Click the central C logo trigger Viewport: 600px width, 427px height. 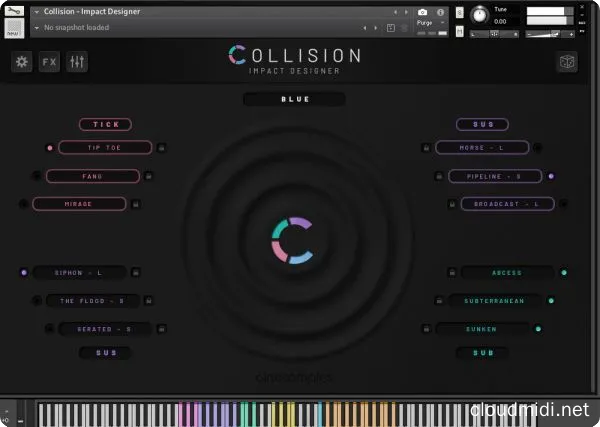click(x=292, y=240)
